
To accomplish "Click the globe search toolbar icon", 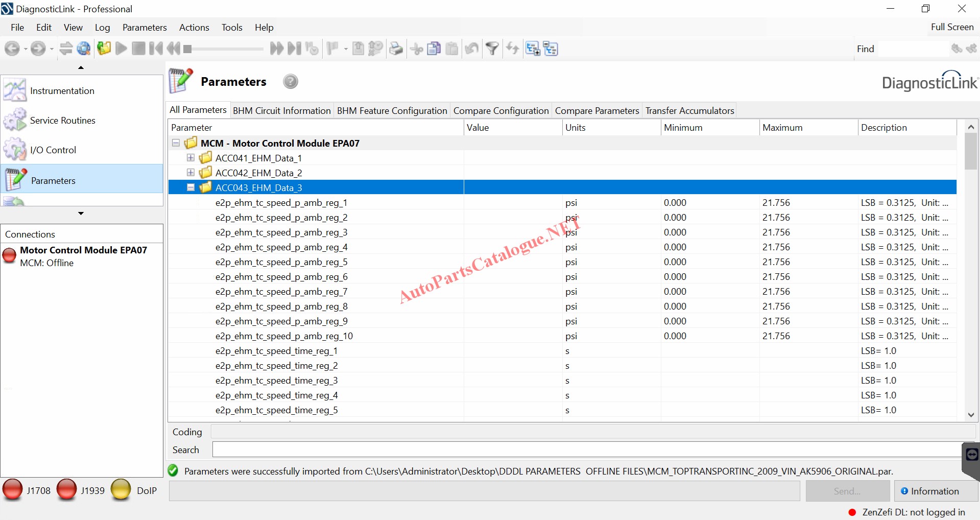I will (x=84, y=49).
